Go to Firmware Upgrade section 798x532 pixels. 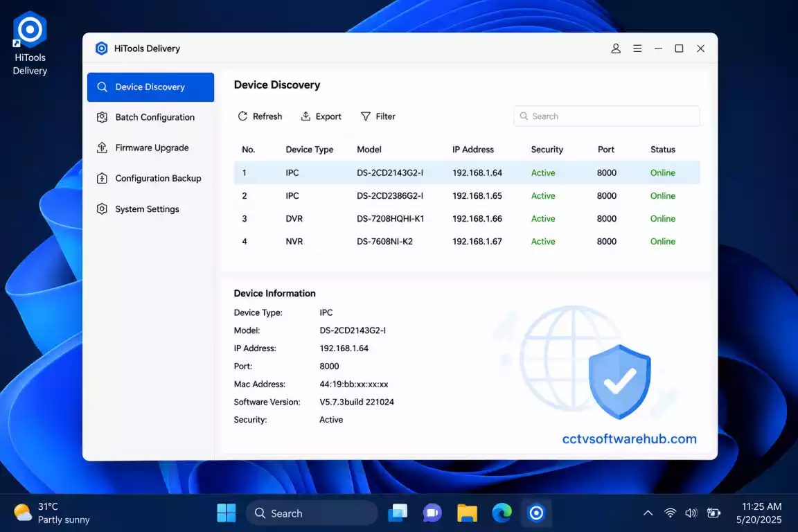coord(150,148)
